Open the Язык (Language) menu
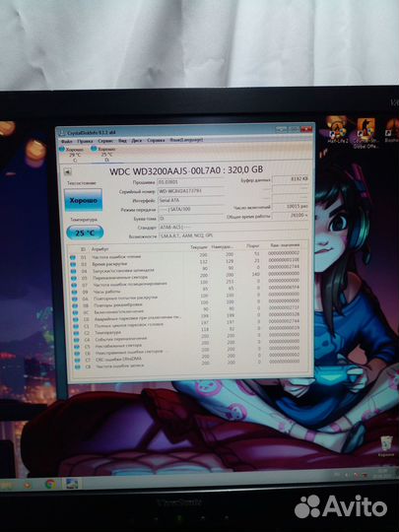399x532 pixels. pyautogui.click(x=186, y=140)
